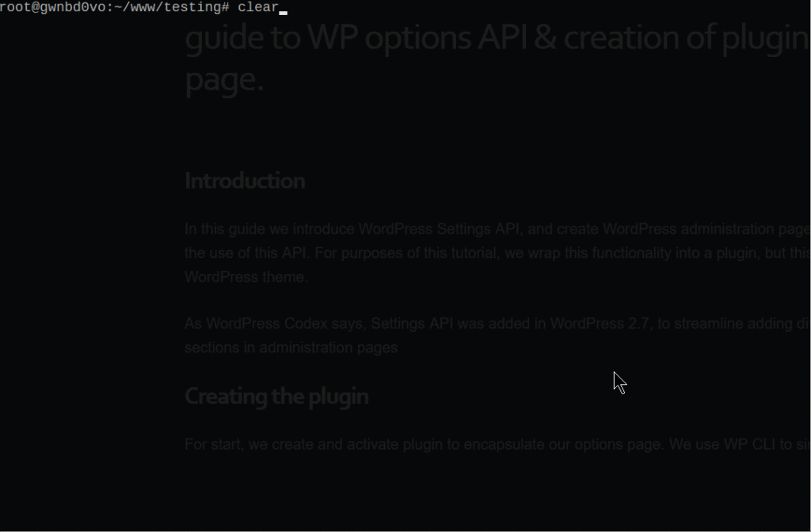Select the "Introduction" section heading
Image resolution: width=811 pixels, height=532 pixels.
(x=244, y=180)
